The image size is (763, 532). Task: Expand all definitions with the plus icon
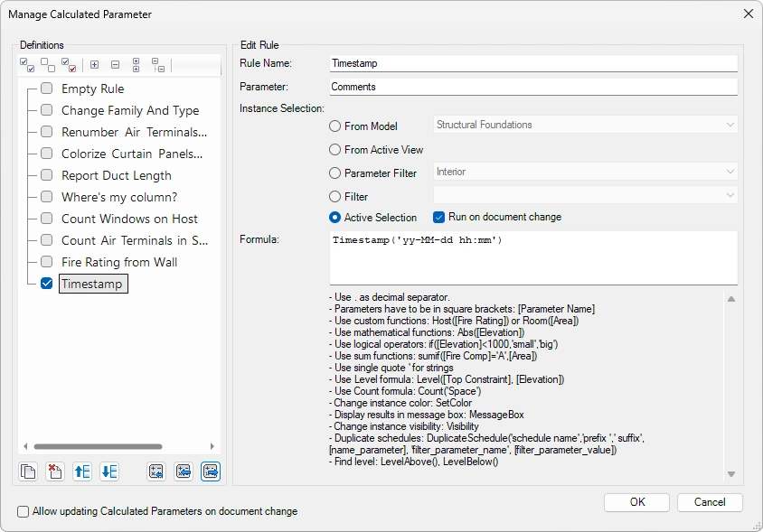click(x=94, y=65)
